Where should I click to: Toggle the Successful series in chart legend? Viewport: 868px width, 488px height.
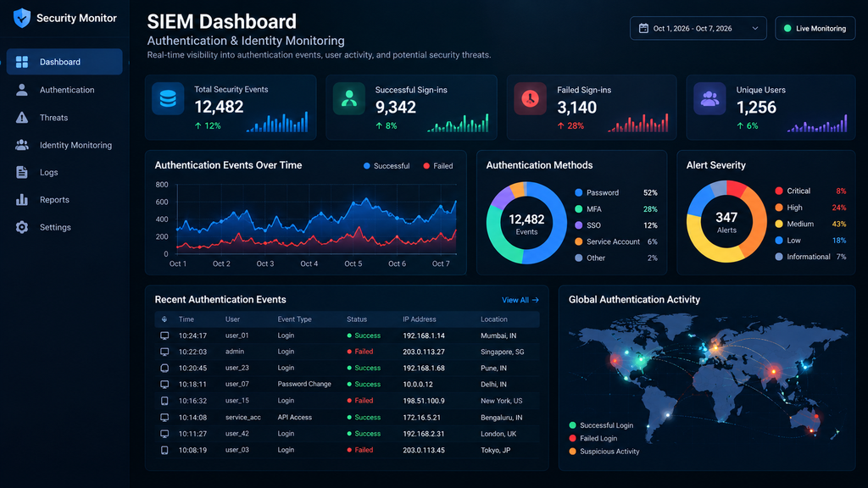click(x=387, y=165)
